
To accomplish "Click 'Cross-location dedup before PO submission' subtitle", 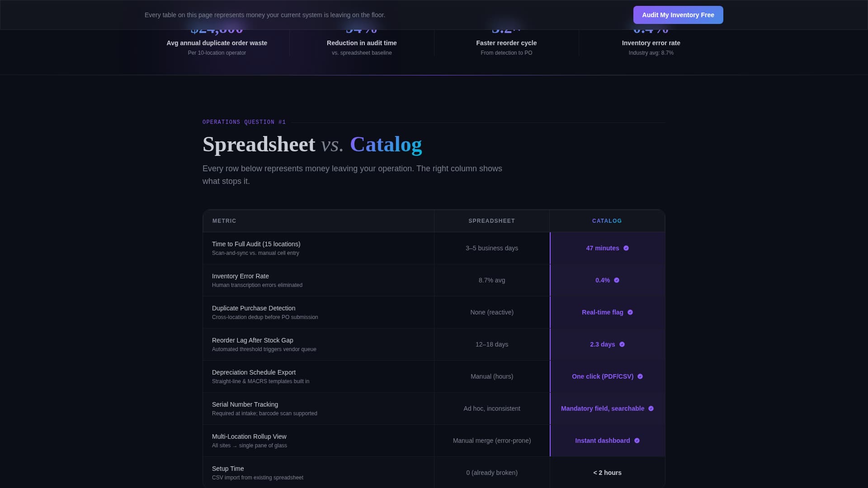I will click(x=265, y=317).
